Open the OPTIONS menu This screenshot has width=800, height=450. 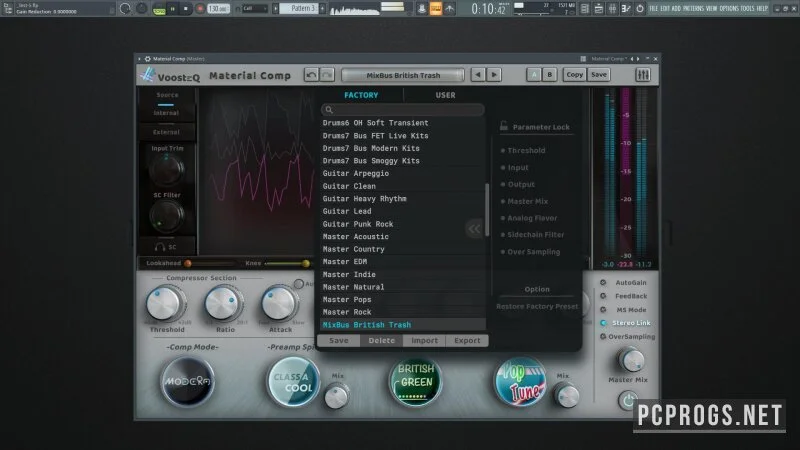coord(729,9)
